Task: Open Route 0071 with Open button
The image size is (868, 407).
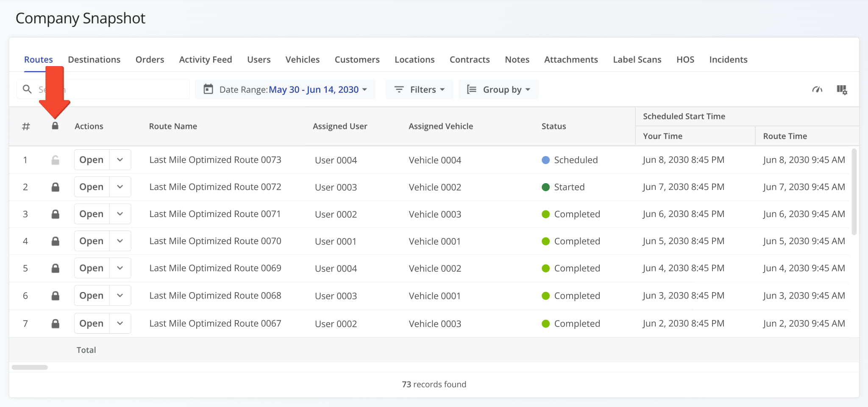Action: [x=92, y=214]
